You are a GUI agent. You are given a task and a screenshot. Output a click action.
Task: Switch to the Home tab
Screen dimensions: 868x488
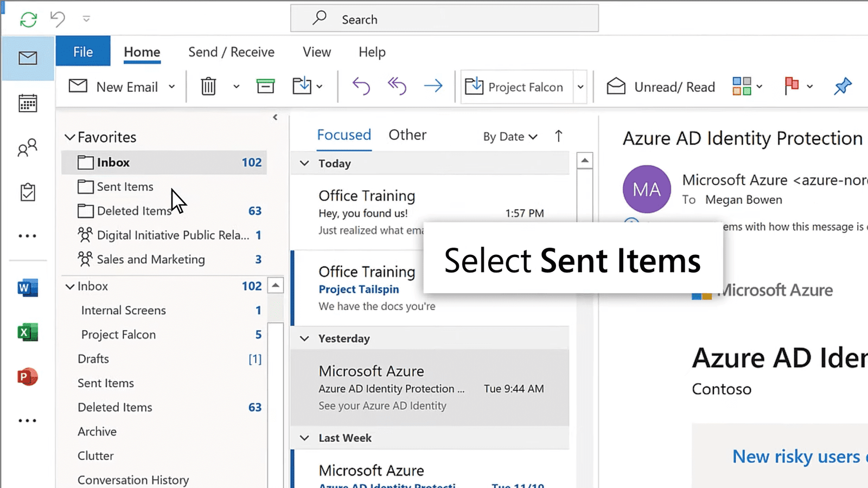tap(142, 52)
